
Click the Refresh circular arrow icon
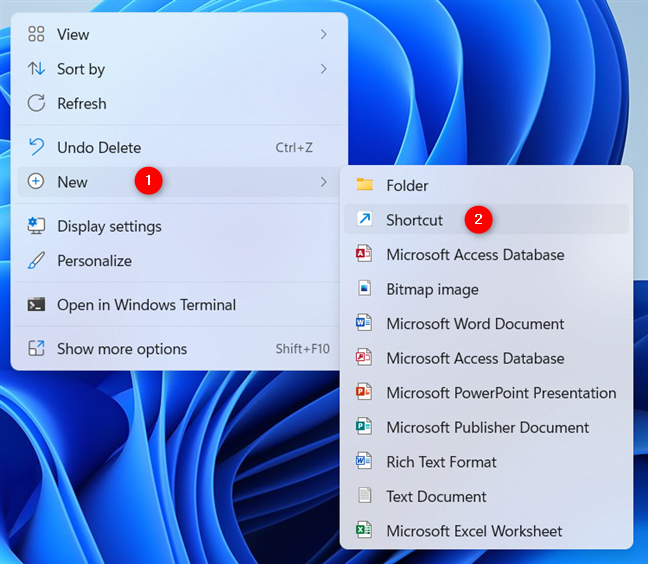[36, 103]
